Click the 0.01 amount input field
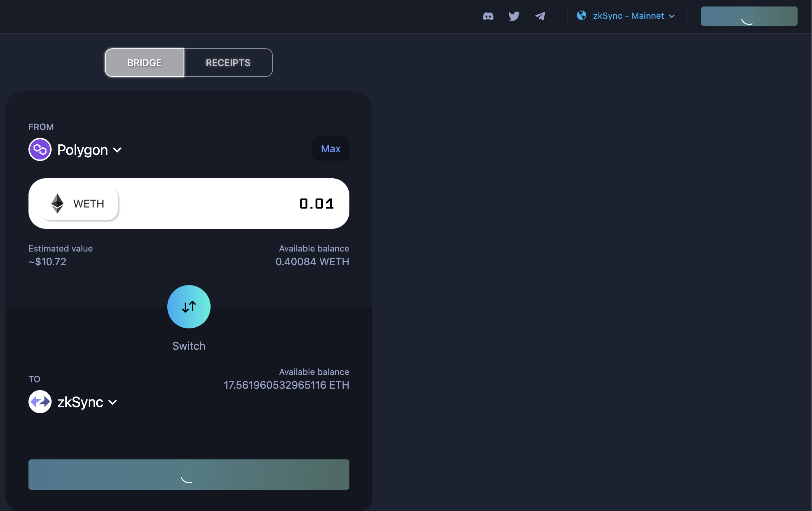The width and height of the screenshot is (812, 511). (317, 203)
